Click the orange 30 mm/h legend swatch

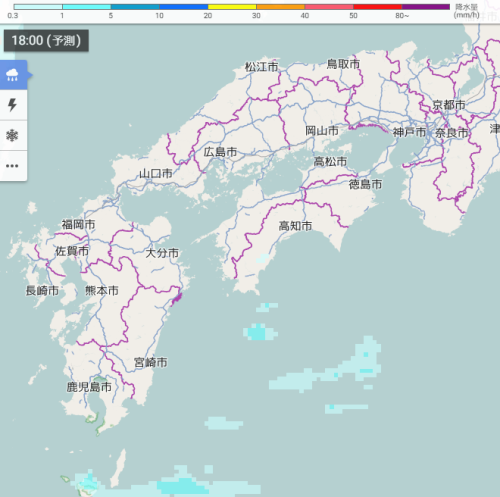(280, 7)
